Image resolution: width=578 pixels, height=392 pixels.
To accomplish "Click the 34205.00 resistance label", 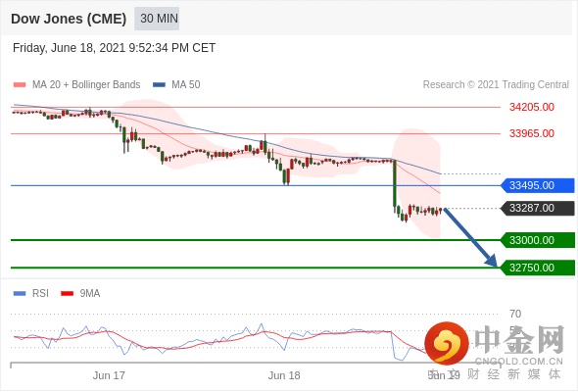I will pyautogui.click(x=532, y=107).
